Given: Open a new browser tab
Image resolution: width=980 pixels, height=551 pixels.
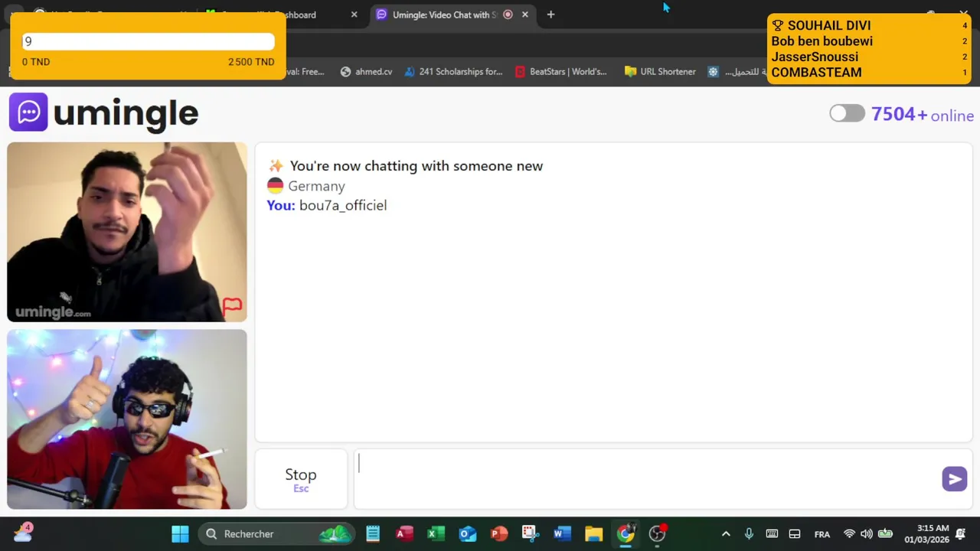Looking at the screenshot, I should point(550,15).
